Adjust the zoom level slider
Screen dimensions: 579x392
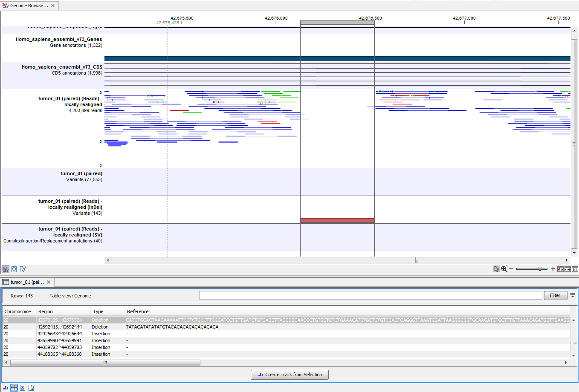[x=540, y=269]
